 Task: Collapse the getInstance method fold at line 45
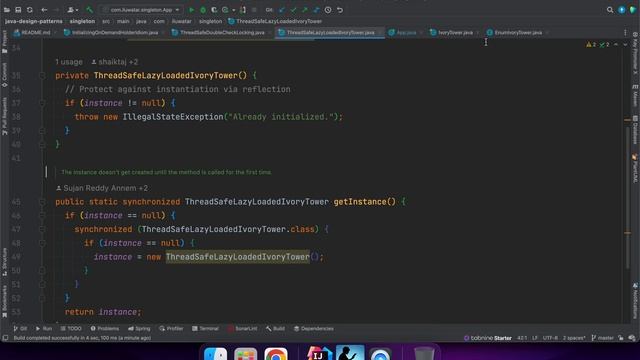[42, 202]
